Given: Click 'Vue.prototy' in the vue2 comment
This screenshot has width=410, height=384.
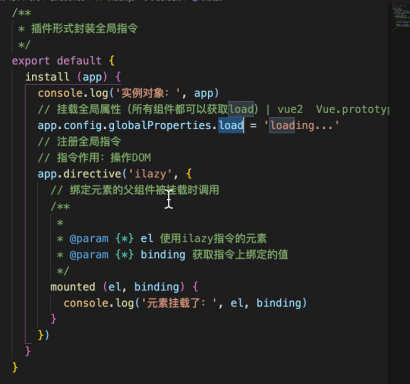Looking at the screenshot, I should [352, 109].
